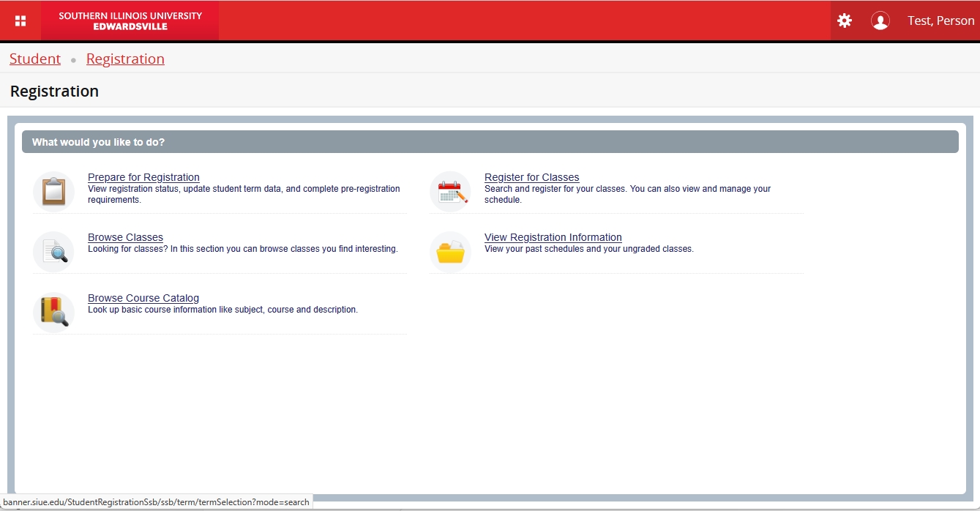Viewport: 980px width, 511px height.
Task: Click the 'What would you like to do?' header
Action: point(98,142)
